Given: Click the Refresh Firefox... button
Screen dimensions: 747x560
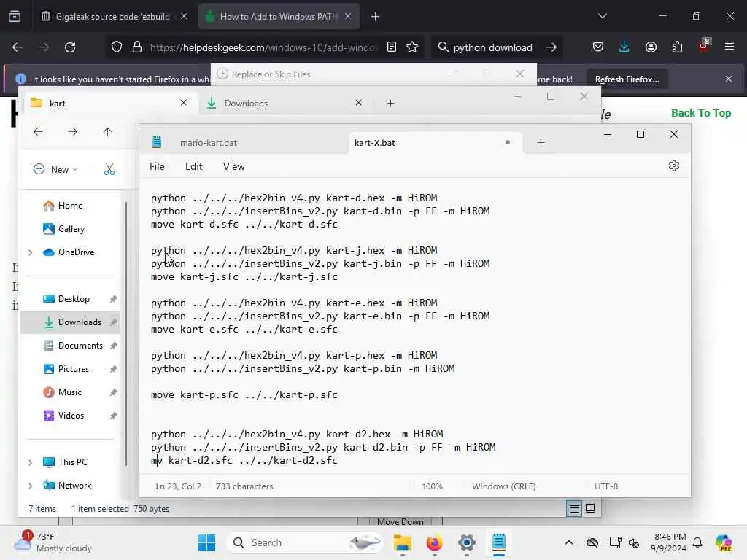Looking at the screenshot, I should 627,79.
